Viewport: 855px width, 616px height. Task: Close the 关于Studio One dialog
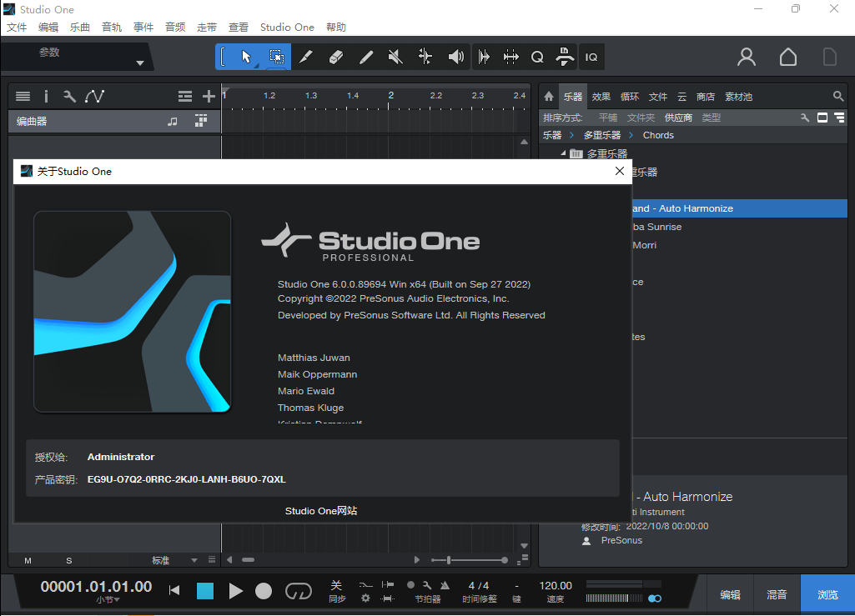620,171
